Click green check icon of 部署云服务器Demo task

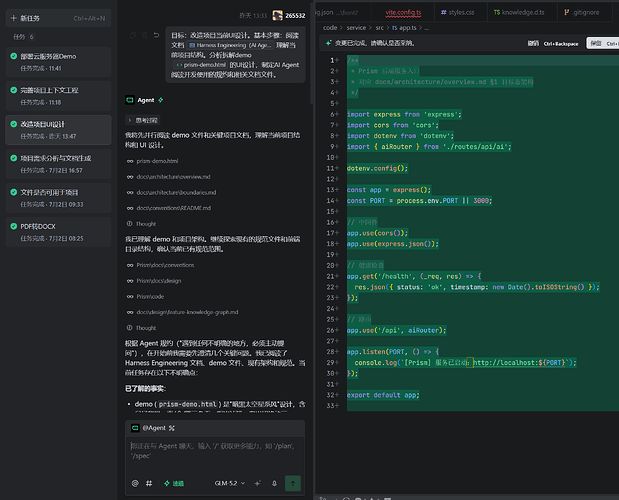(x=14, y=56)
